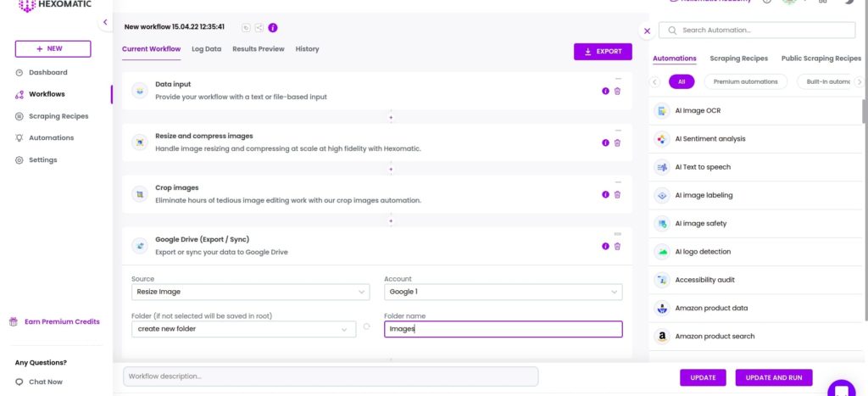Collapse the Google Drive step settings

[x=618, y=234]
